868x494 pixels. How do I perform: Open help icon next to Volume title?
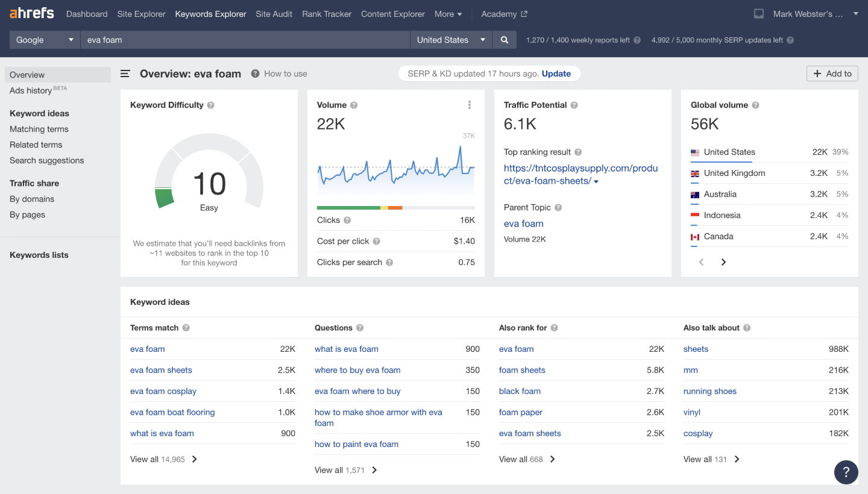click(x=354, y=105)
